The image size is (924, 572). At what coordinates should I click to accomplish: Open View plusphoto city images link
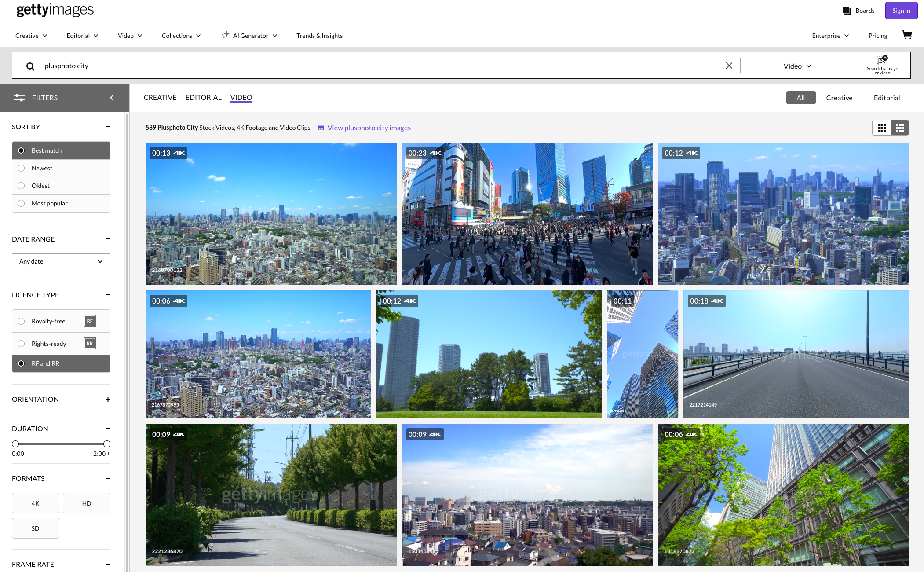369,128
